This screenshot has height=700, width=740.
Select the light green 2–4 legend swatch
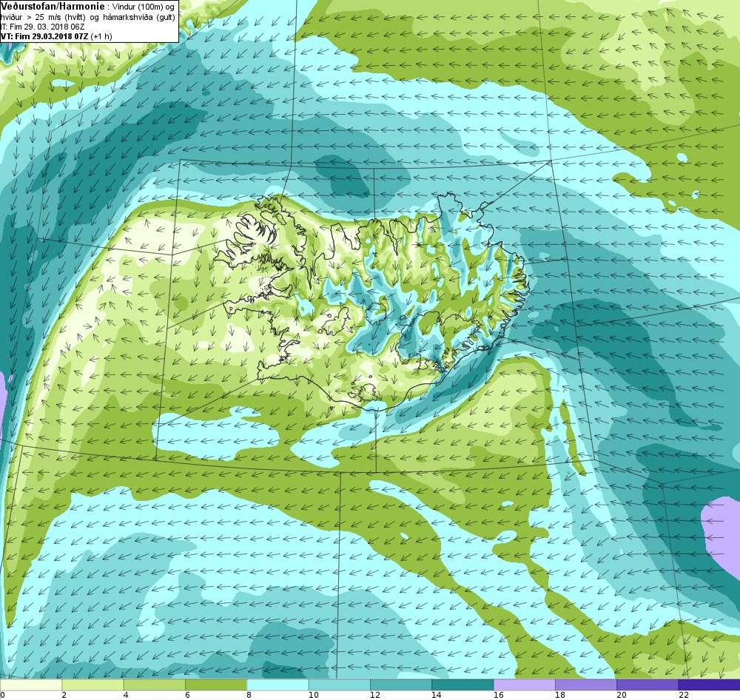92,684
